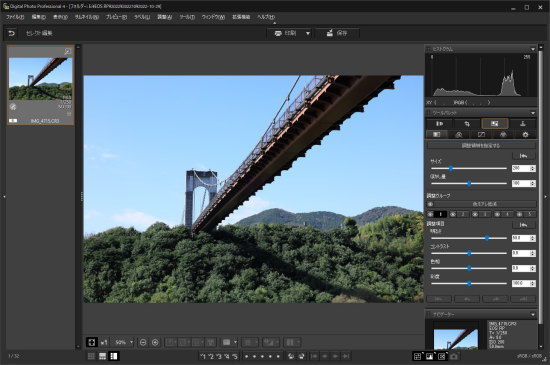Open the 編集 (Edit) menu
The width and height of the screenshot is (550, 365).
tap(39, 17)
